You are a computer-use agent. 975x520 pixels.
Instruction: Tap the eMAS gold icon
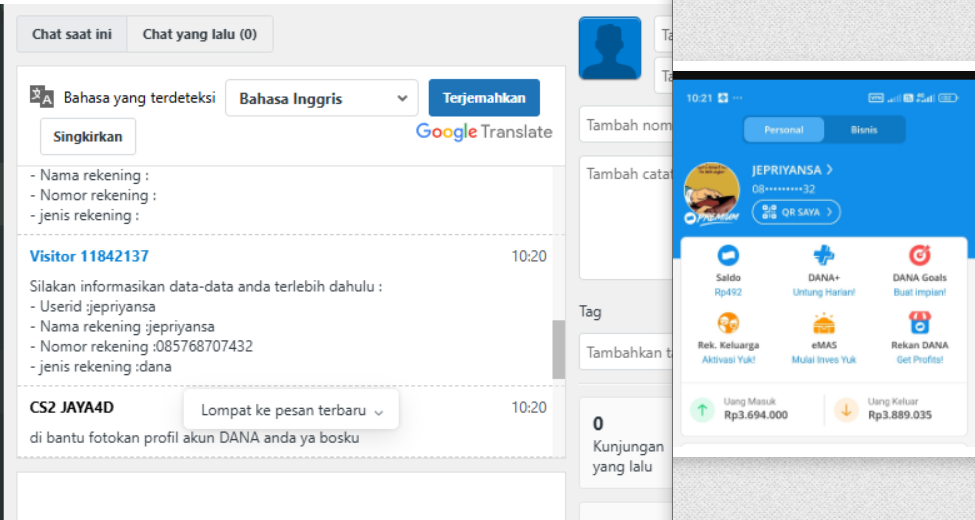(x=823, y=323)
